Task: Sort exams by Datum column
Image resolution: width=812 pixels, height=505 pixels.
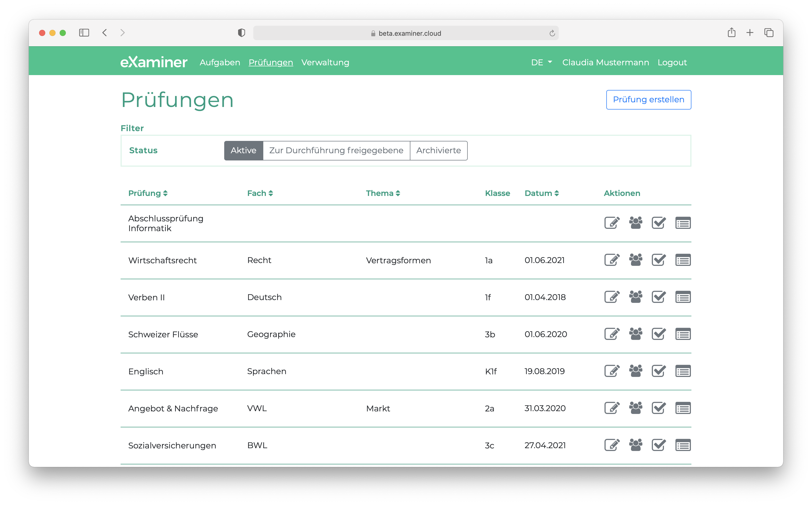Action: point(541,193)
